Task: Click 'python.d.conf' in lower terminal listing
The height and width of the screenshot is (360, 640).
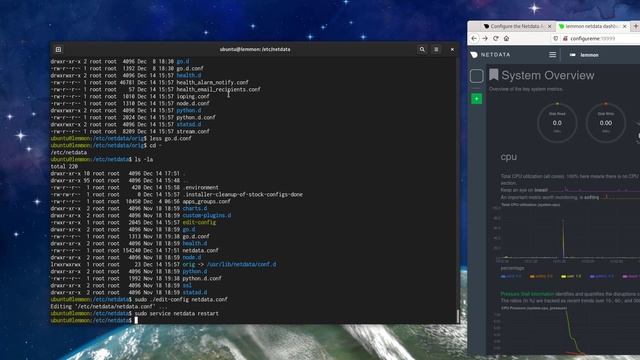Action: (x=202, y=278)
